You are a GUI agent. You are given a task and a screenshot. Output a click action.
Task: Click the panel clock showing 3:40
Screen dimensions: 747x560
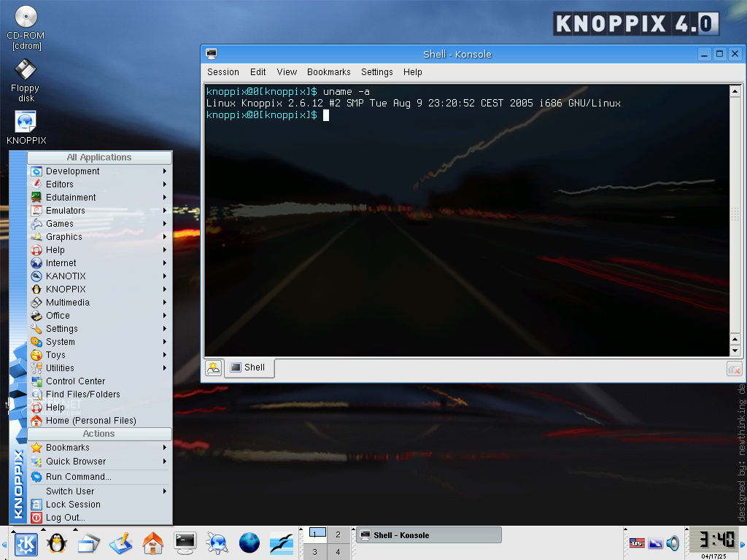click(x=713, y=540)
